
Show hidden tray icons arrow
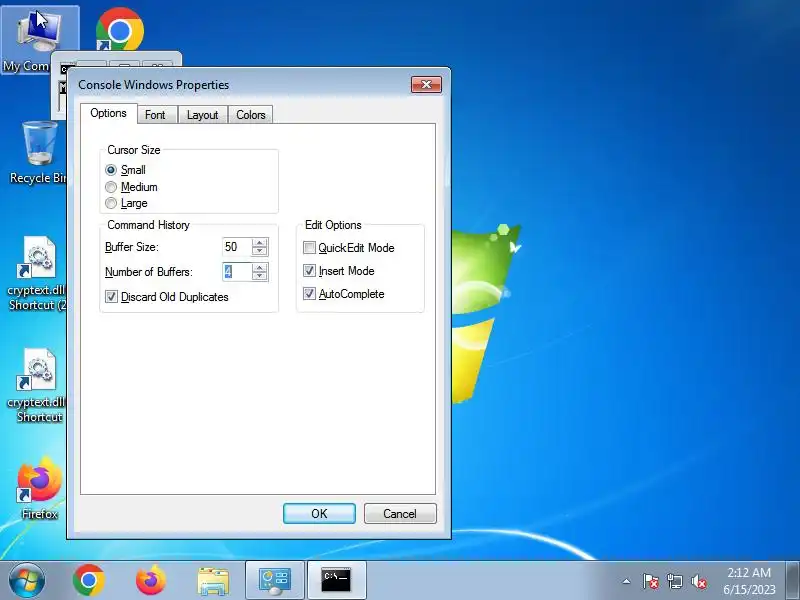coord(627,581)
